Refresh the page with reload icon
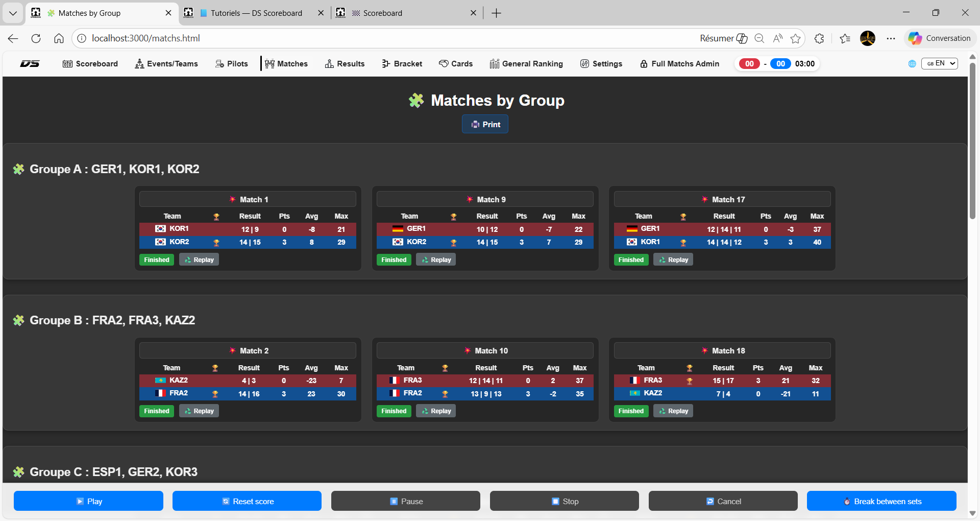The width and height of the screenshot is (980, 521). [x=36, y=38]
